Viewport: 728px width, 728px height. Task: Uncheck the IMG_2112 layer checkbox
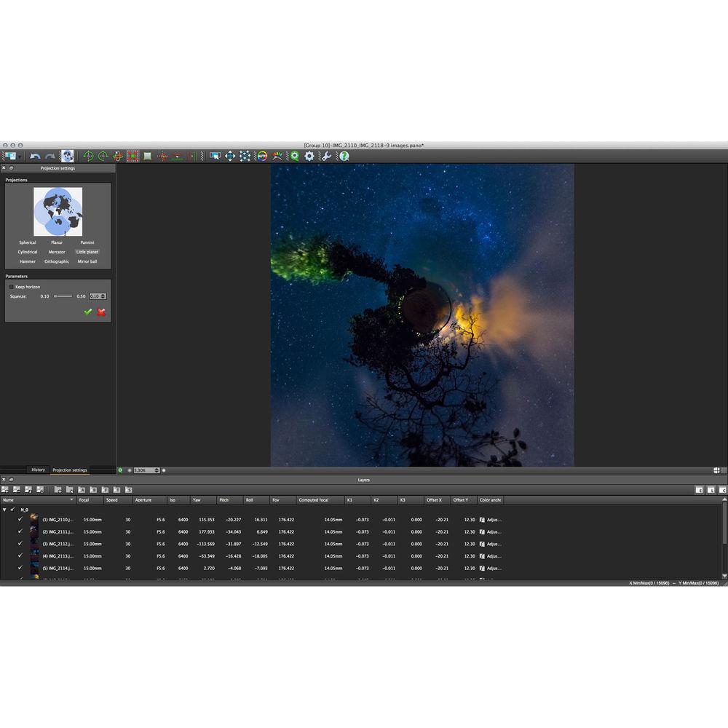coord(20,544)
